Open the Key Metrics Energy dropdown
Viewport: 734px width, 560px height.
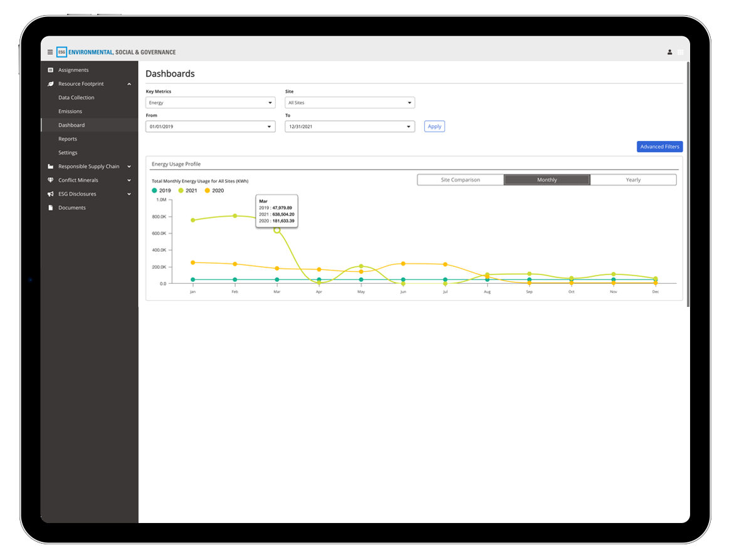coord(210,102)
